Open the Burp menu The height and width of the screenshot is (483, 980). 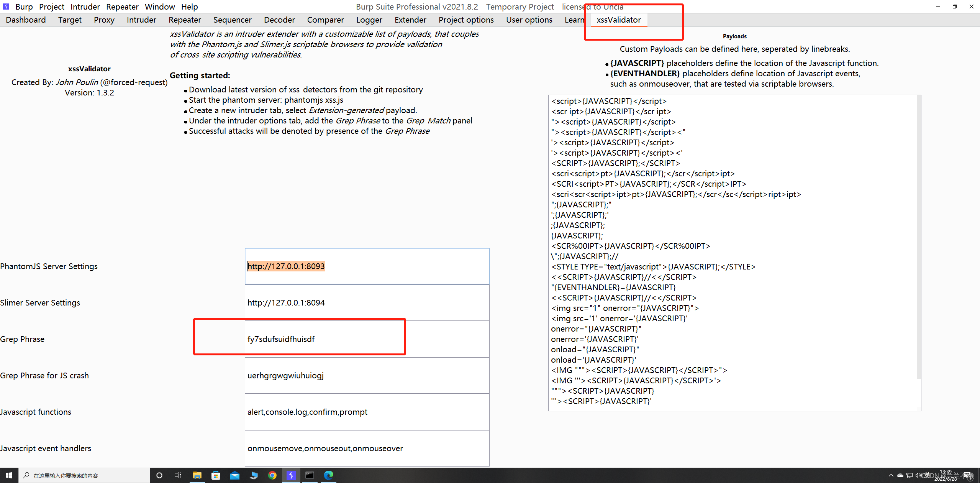(x=24, y=7)
